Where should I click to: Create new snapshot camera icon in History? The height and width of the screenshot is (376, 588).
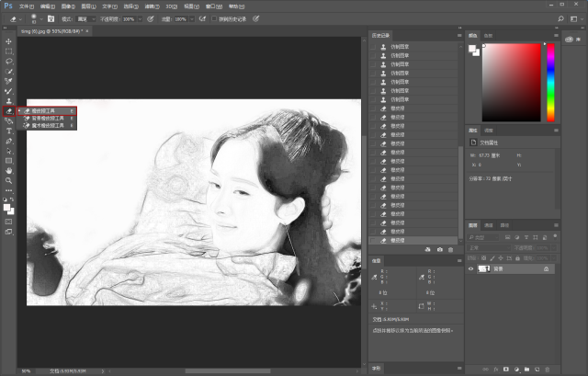(439, 249)
